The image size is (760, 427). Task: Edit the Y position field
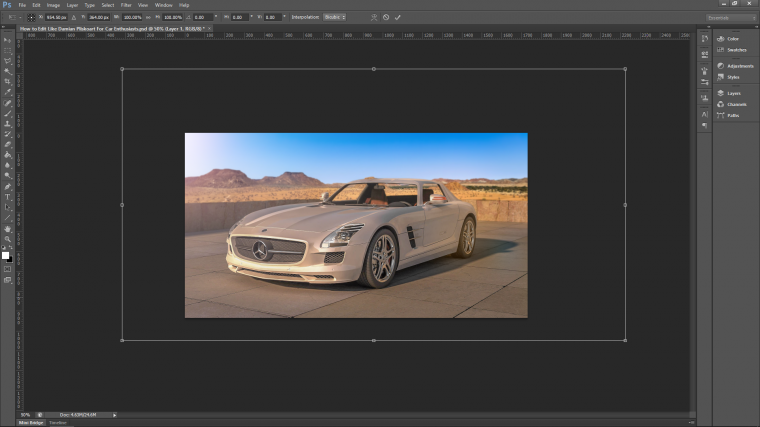pos(98,17)
